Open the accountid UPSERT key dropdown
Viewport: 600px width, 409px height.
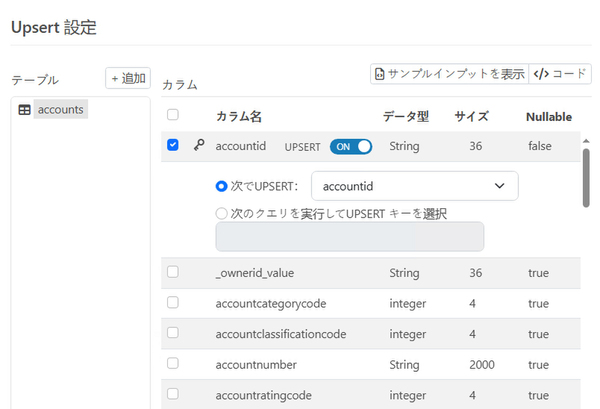[x=414, y=186]
